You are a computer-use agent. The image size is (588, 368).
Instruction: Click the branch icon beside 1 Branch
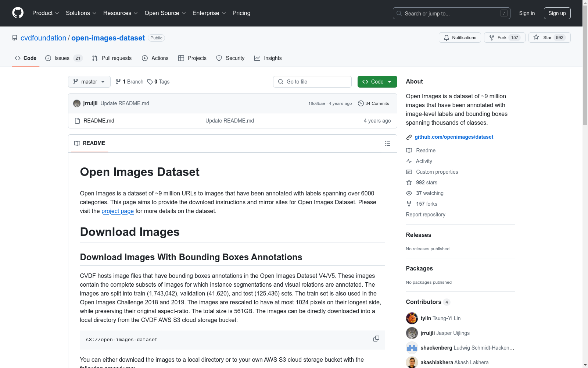tap(118, 82)
